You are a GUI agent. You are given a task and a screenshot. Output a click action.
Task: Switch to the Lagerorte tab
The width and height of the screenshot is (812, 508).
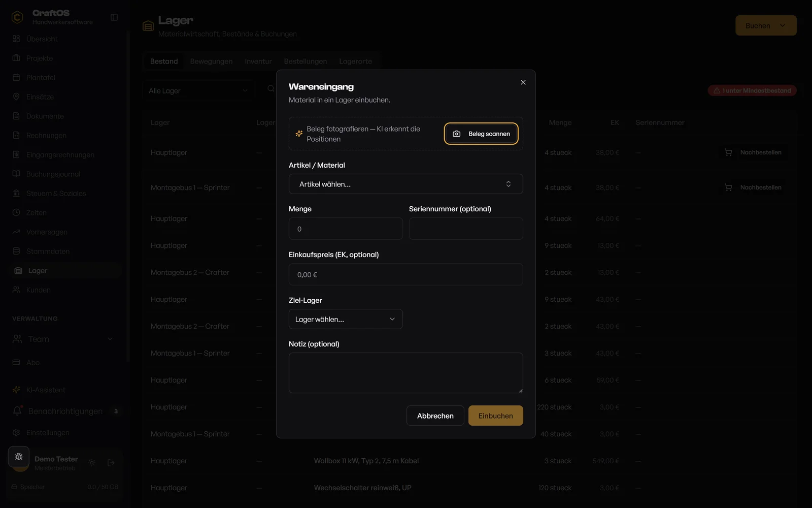click(356, 61)
